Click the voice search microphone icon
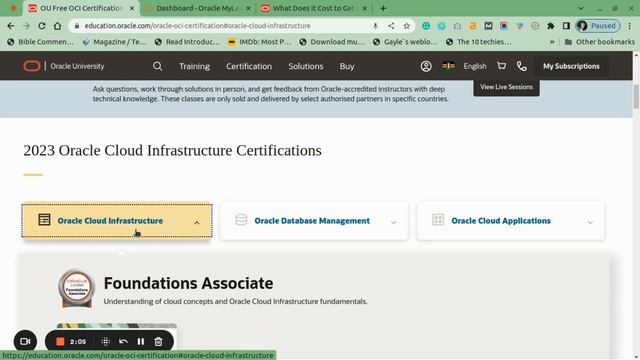The image size is (640, 360). coord(375,26)
